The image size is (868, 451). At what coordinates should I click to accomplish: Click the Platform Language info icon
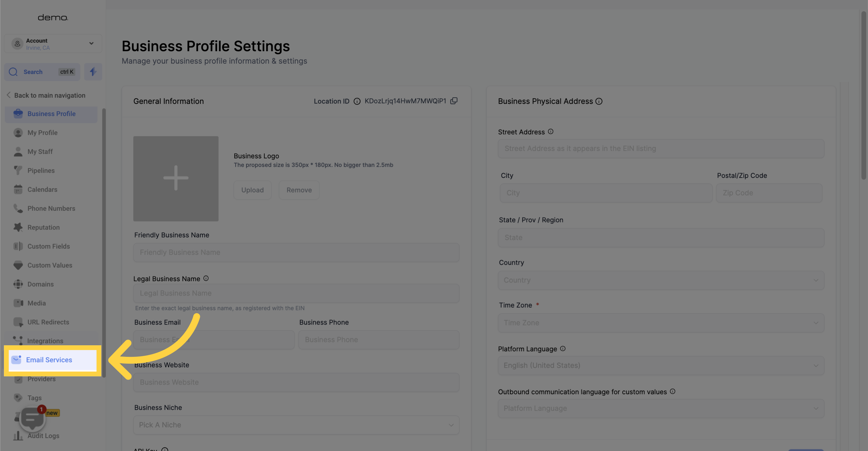click(563, 349)
